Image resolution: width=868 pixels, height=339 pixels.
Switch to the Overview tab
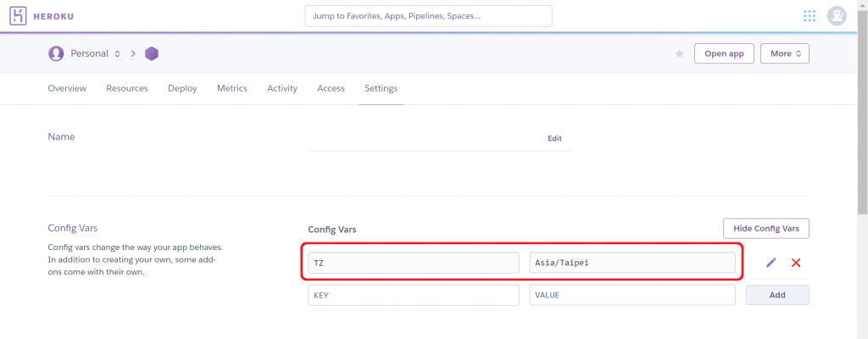(67, 88)
